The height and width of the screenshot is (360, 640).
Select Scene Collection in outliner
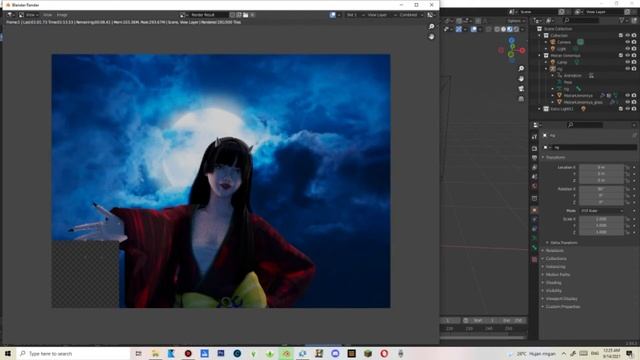coord(558,29)
